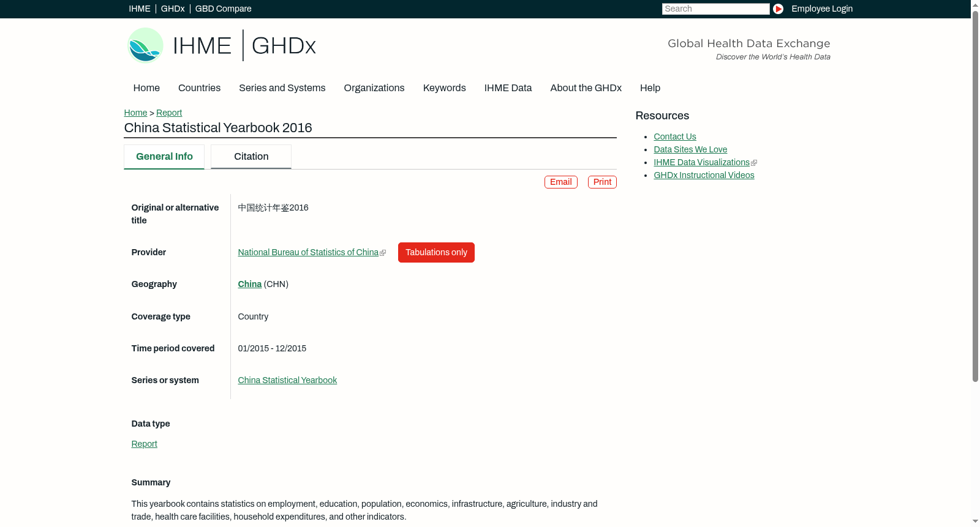Click the Data type heading

tap(151, 424)
